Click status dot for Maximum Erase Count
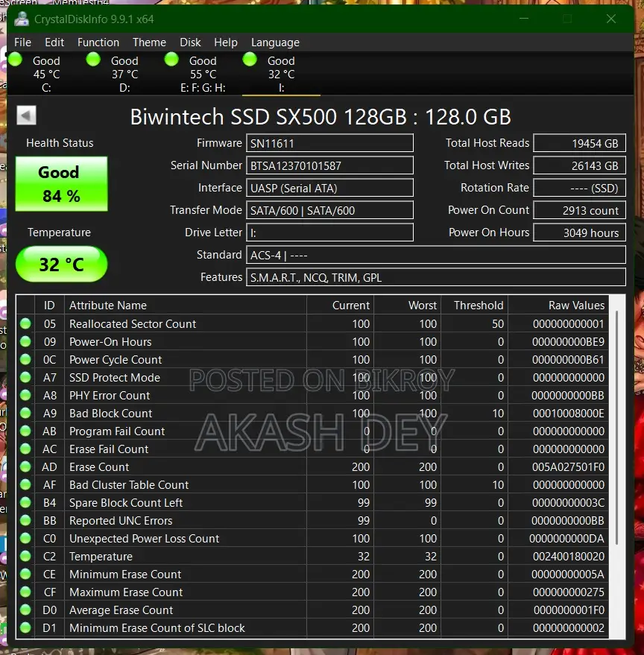The width and height of the screenshot is (644, 655). point(25,592)
